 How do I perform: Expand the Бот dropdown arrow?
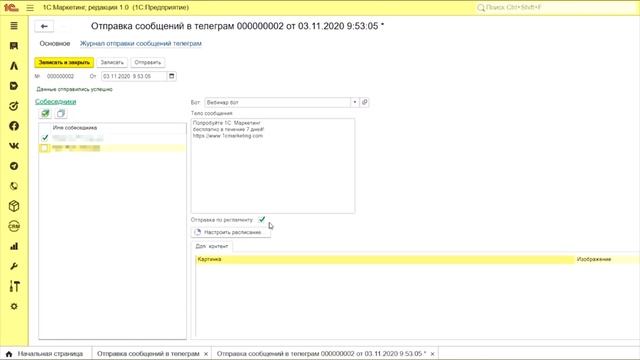coord(355,102)
